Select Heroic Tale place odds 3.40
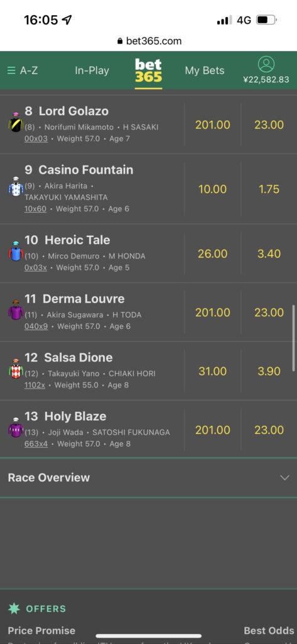The height and width of the screenshot is (644, 297). pyautogui.click(x=269, y=254)
